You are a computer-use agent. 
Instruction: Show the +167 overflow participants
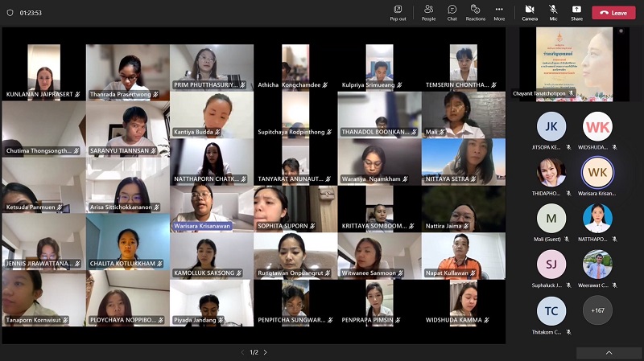(x=597, y=310)
